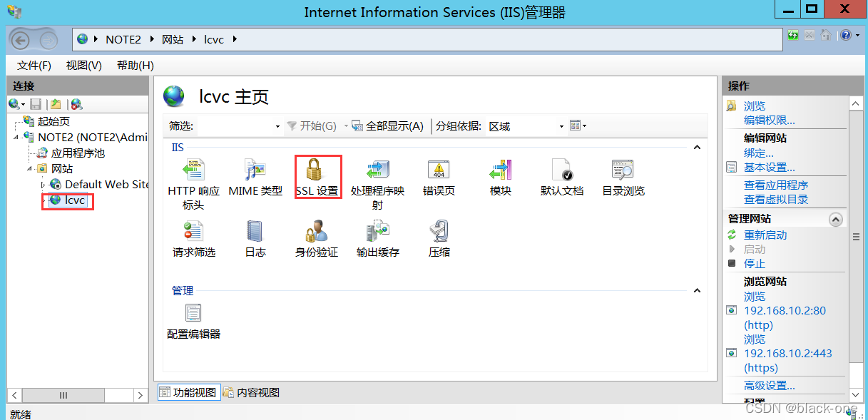This screenshot has width=868, height=420.
Task: Open the 配置编辑器 feature
Action: 193,321
